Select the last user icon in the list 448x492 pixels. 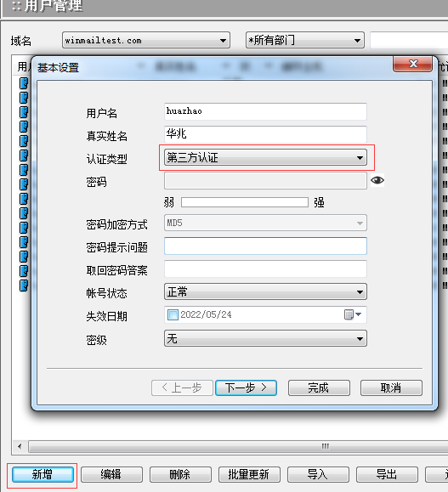click(x=24, y=286)
